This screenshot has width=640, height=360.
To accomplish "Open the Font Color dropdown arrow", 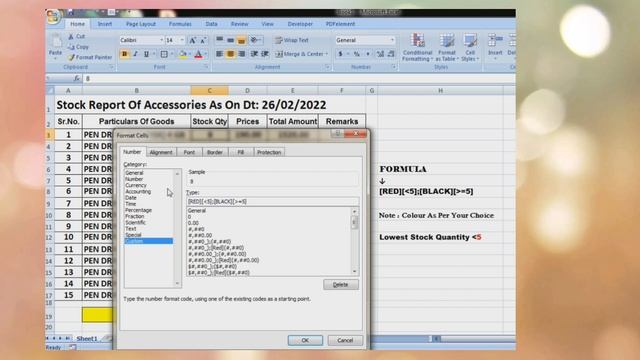I will [206, 54].
